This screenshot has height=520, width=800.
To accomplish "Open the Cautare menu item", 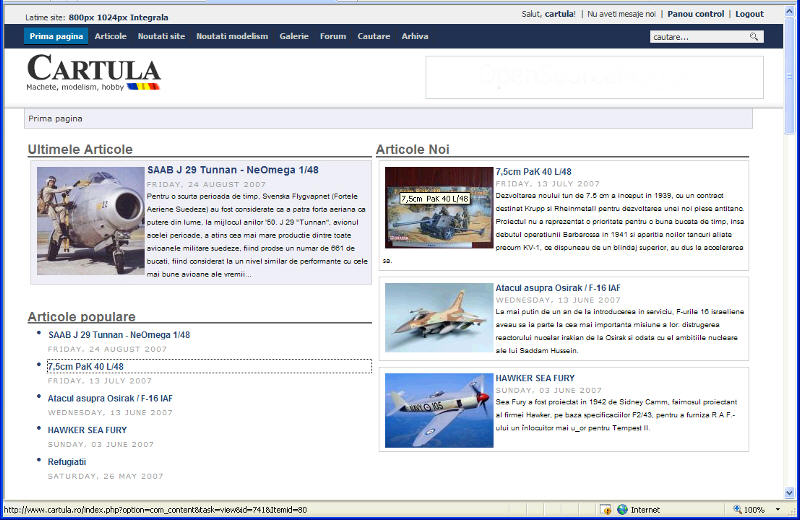I will click(374, 36).
